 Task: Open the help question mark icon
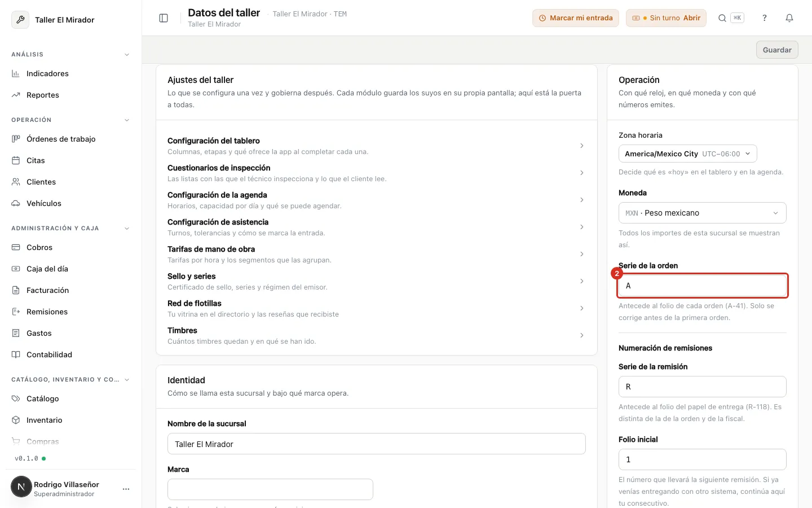[765, 18]
